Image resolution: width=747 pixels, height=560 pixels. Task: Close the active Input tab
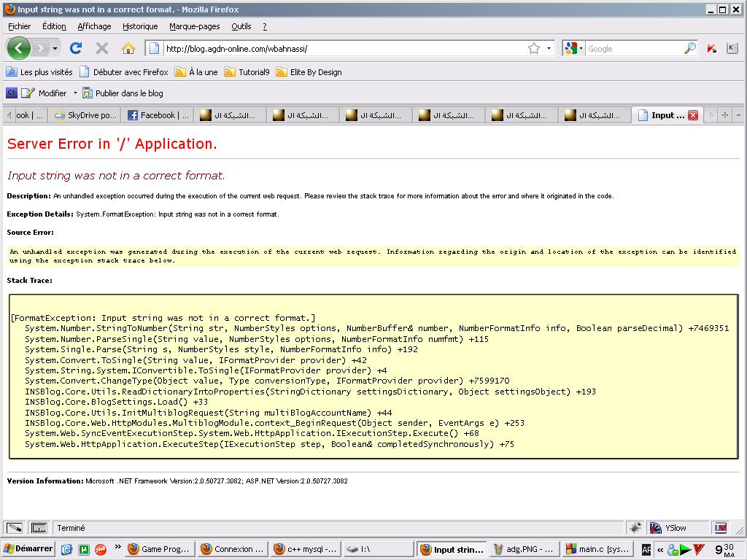tap(693, 115)
